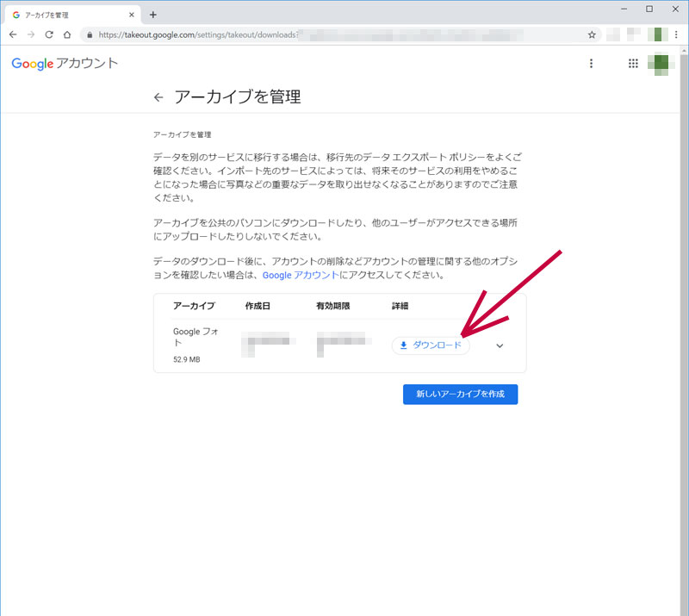Viewport: 689px width, 616px height.
Task: Click the ダウンロード button
Action: tap(431, 345)
